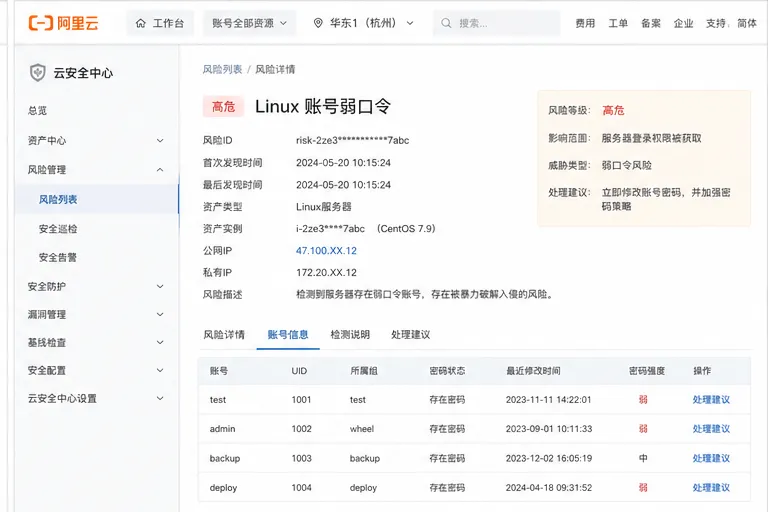Expand the 漏洞管理 sidebar section
The image size is (768, 512).
96,314
